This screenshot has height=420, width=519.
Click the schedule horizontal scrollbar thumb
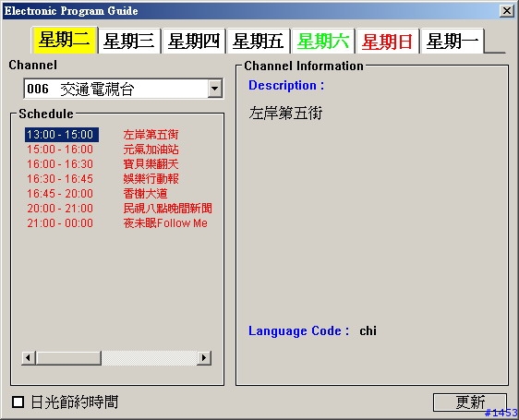tap(68, 358)
